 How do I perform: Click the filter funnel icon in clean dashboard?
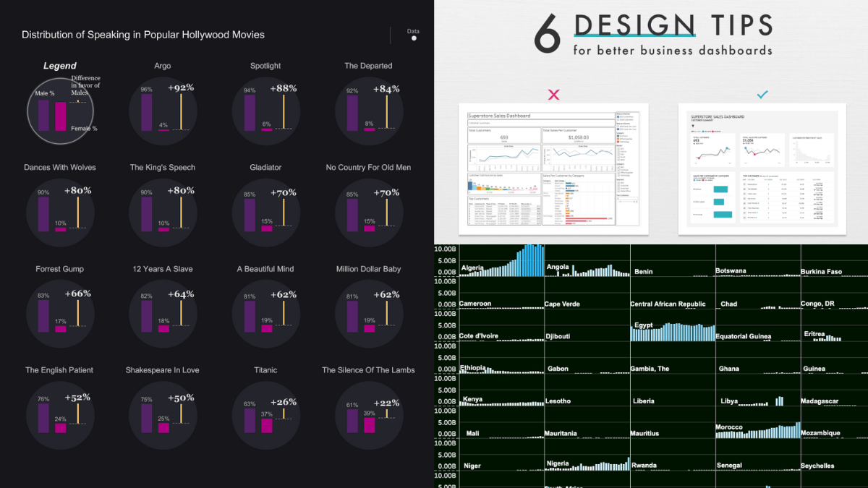[x=694, y=125]
